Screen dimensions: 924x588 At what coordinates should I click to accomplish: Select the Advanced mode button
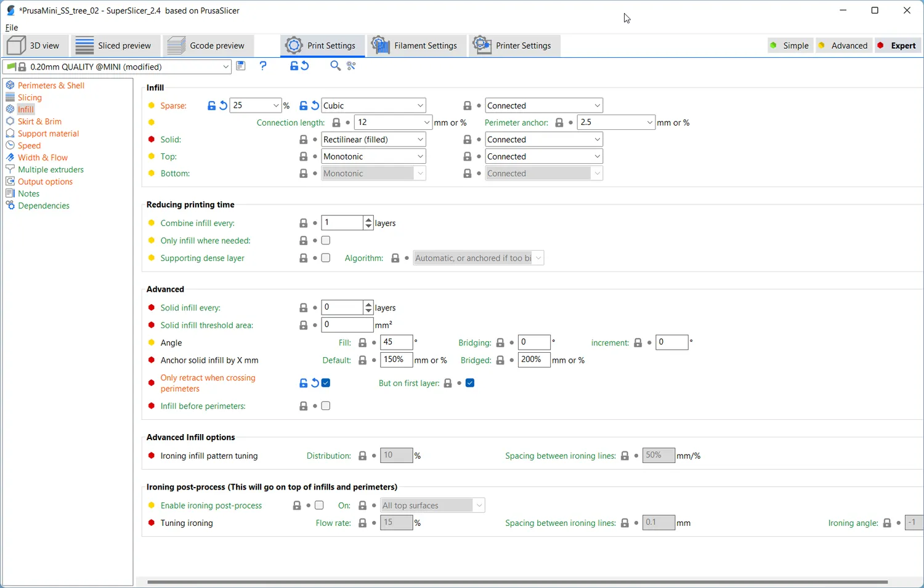pos(844,46)
